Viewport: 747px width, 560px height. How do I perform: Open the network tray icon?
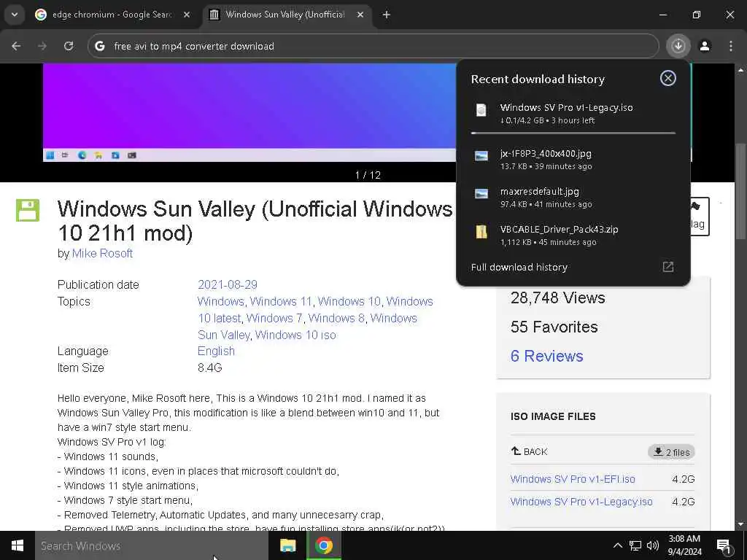coord(635,545)
